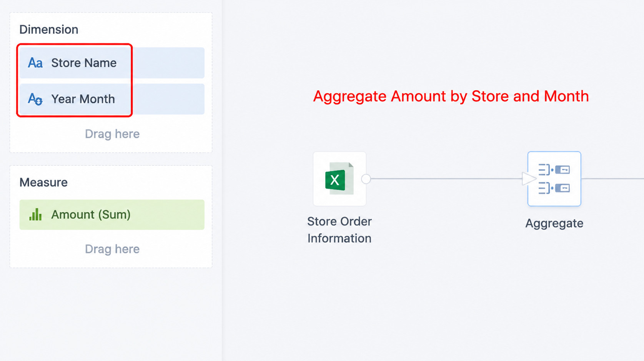Click the green bar chart icon in Measure
This screenshot has width=644, height=361.
(35, 215)
